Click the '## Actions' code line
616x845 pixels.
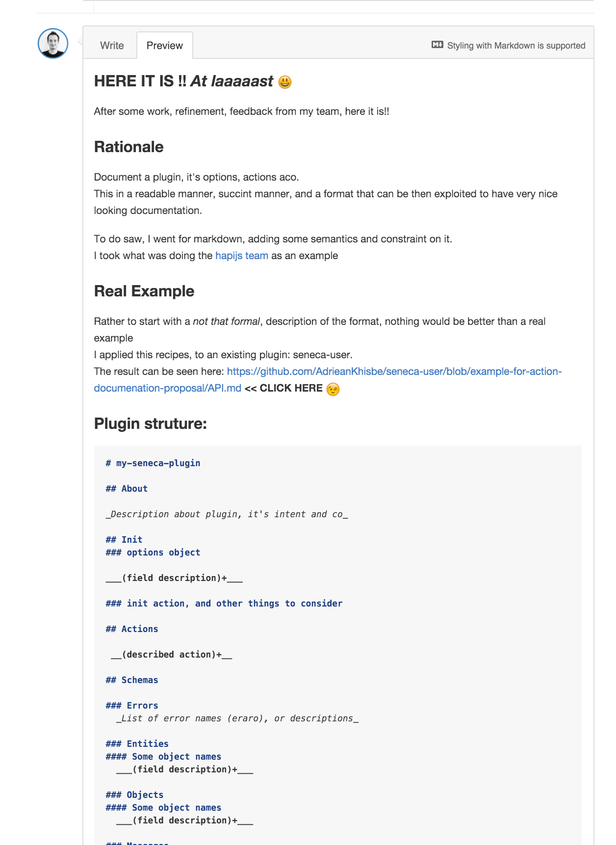pos(132,629)
